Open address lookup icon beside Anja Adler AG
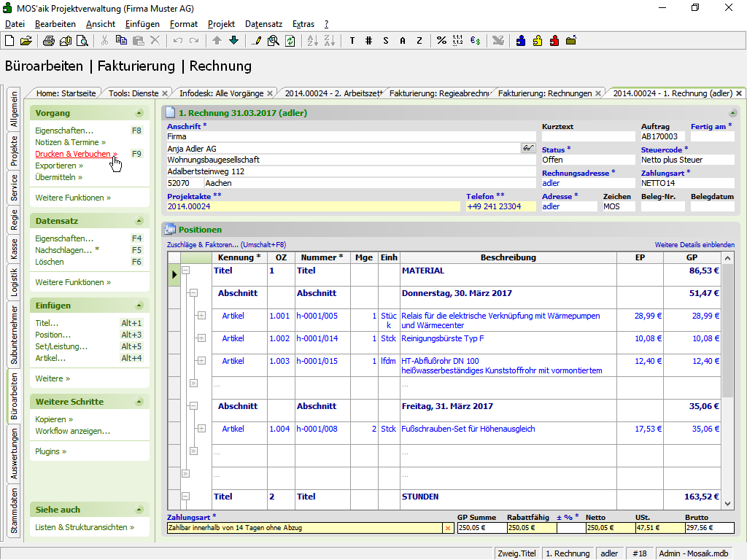The width and height of the screenshot is (747, 560). pyautogui.click(x=529, y=148)
